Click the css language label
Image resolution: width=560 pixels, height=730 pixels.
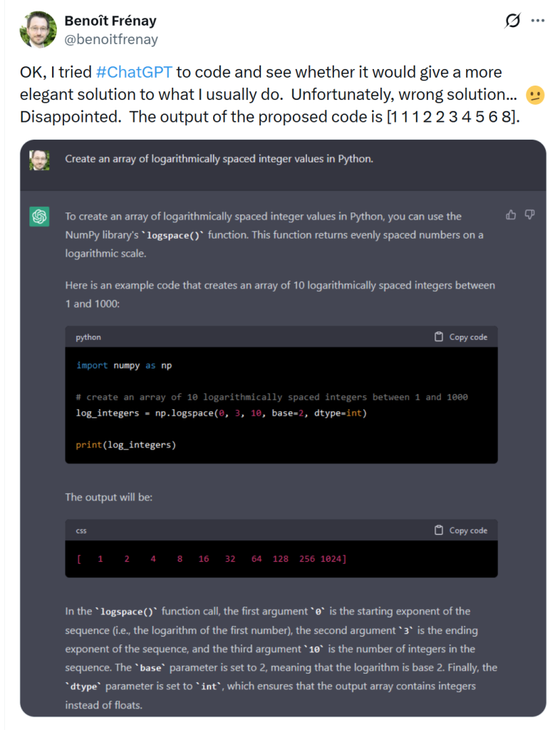(81, 530)
